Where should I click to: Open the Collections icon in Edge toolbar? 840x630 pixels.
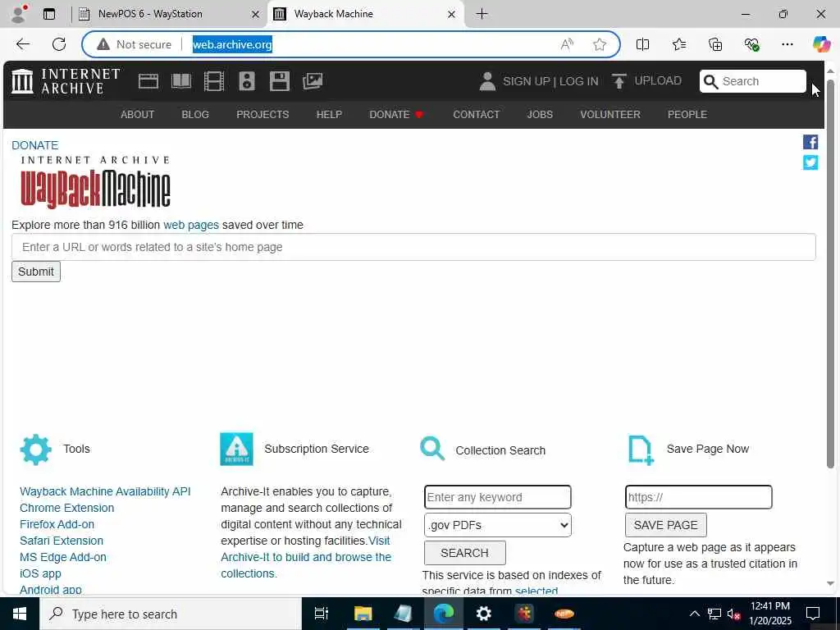pos(715,44)
